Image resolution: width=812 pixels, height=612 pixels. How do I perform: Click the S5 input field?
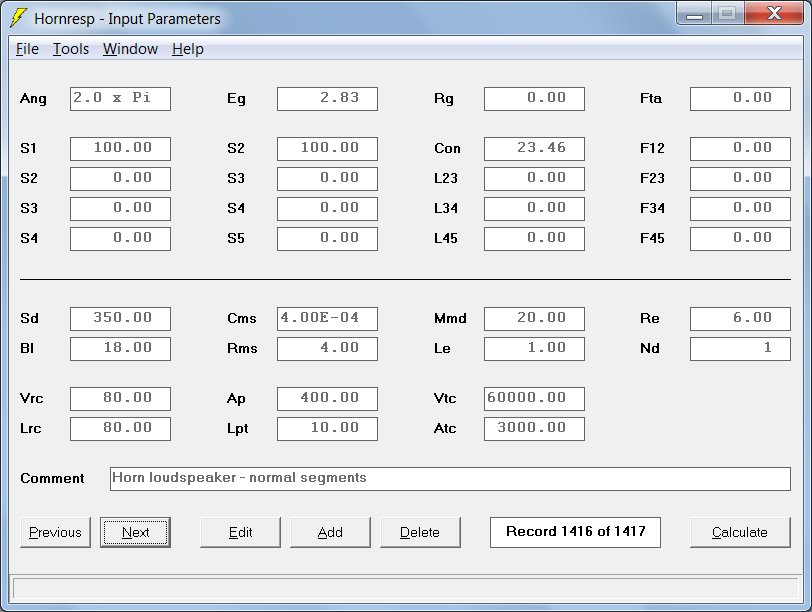[327, 239]
